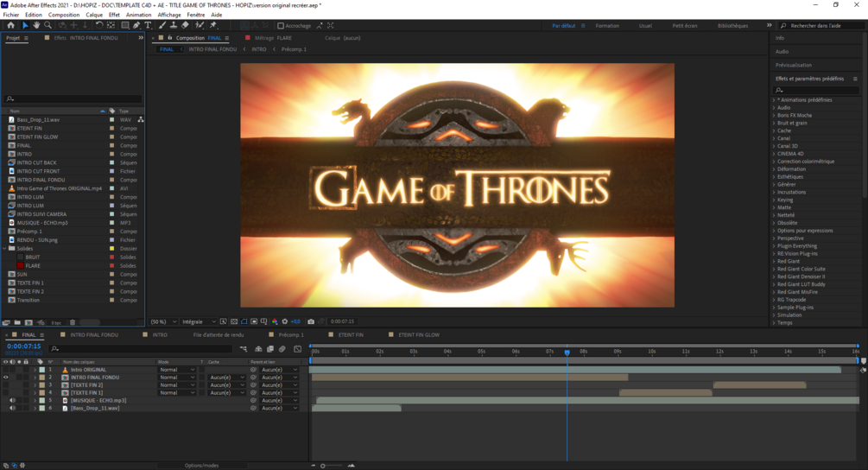Click new folder icon in Project panel
Image resolution: width=868 pixels, height=470 pixels.
pos(17,322)
